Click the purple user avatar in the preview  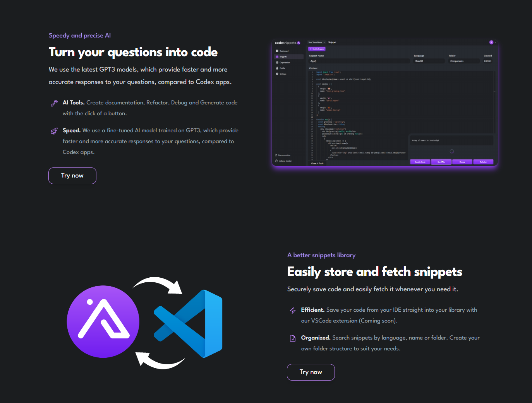point(491,42)
